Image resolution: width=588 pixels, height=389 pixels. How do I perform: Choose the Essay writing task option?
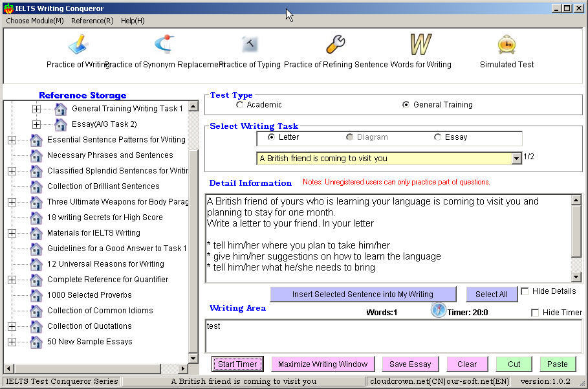pyautogui.click(x=437, y=137)
